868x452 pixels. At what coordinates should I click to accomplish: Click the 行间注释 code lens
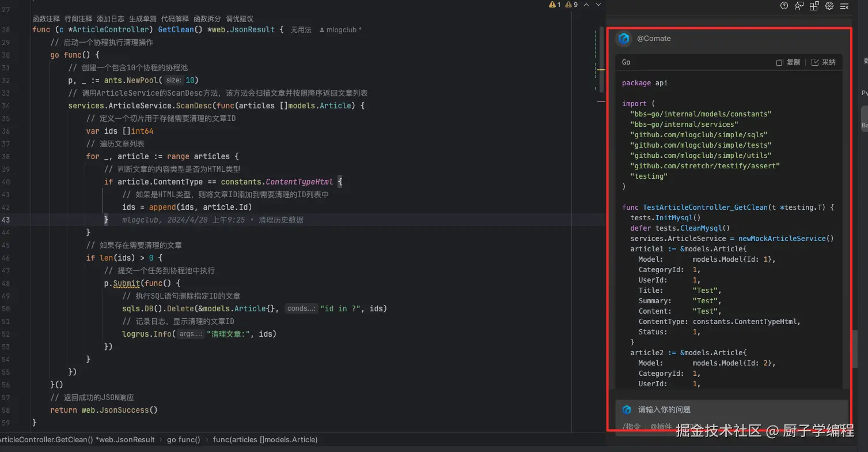pos(78,19)
